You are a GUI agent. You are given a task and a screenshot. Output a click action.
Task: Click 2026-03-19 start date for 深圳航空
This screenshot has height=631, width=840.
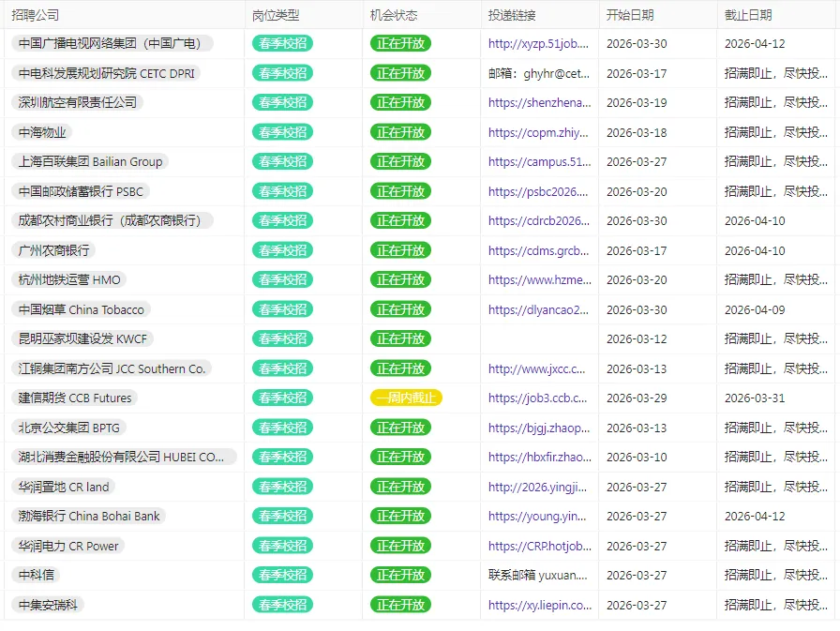[x=637, y=102]
